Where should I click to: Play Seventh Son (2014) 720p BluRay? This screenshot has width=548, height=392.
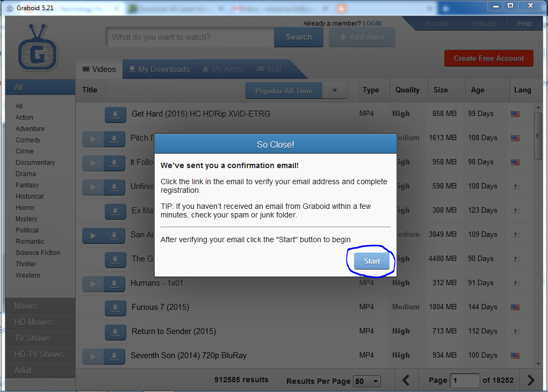click(x=93, y=357)
